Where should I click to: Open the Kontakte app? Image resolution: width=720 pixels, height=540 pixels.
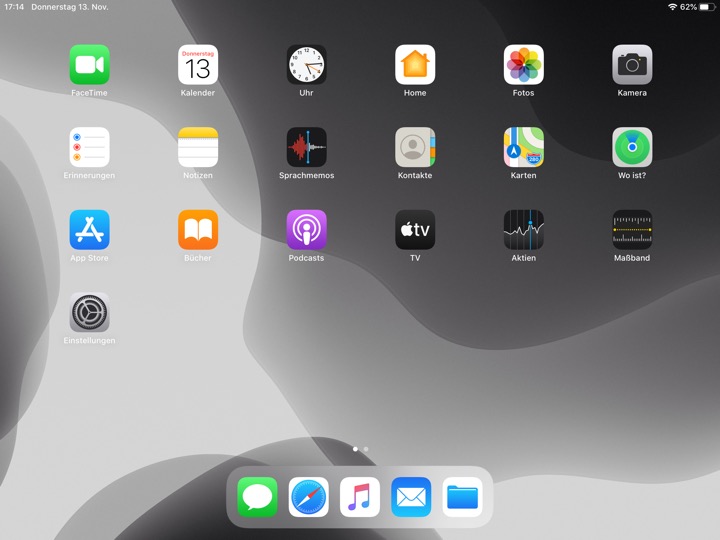[415, 147]
